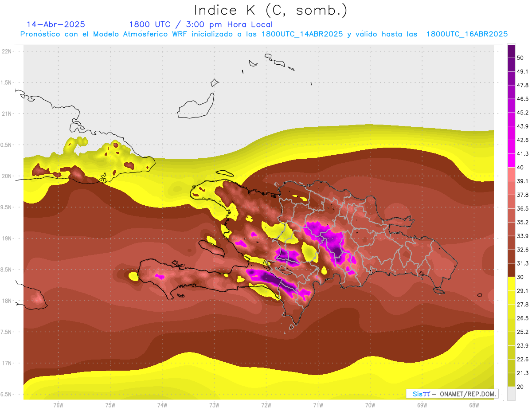Click the '39.1' legend value

(522, 181)
